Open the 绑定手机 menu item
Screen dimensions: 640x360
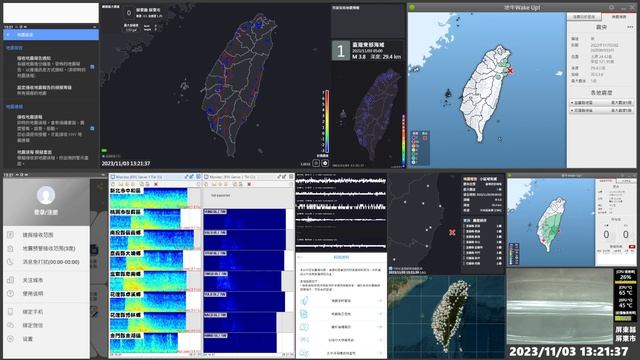point(47,312)
